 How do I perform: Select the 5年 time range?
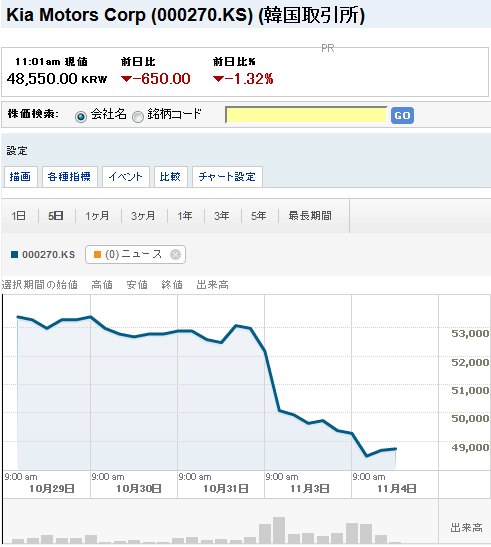[x=259, y=216]
